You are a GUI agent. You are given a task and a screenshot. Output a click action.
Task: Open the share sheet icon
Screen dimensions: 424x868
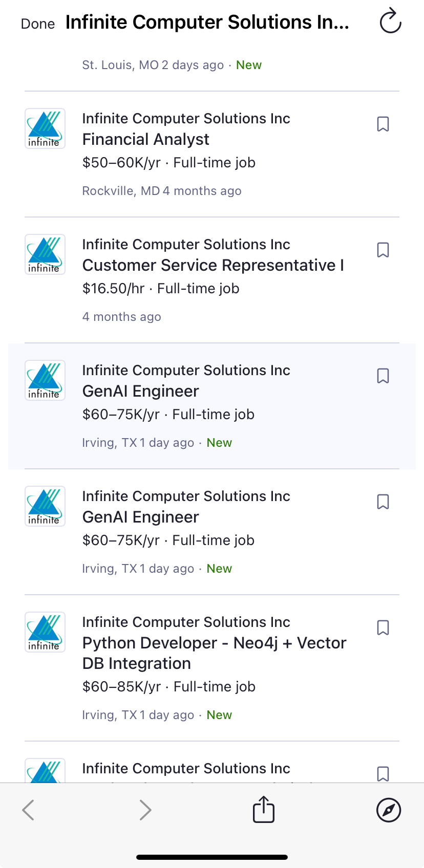[x=264, y=809]
